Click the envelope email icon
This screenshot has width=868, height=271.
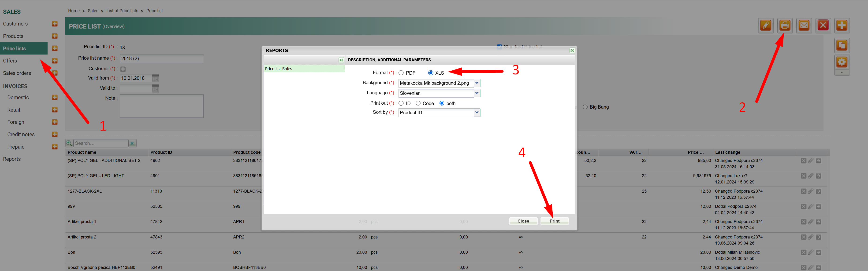[x=804, y=26]
